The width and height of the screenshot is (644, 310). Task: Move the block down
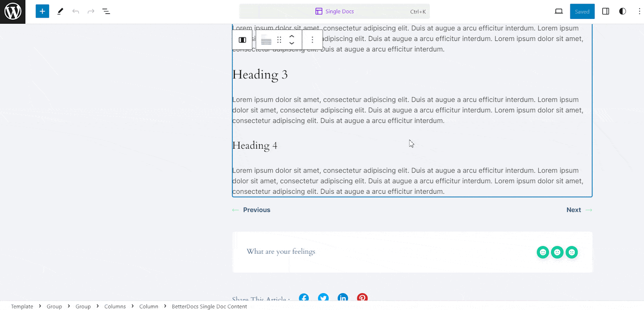(292, 43)
